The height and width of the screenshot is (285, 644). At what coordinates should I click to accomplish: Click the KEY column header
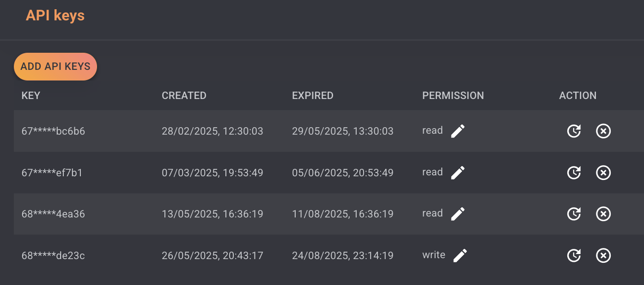click(x=31, y=96)
